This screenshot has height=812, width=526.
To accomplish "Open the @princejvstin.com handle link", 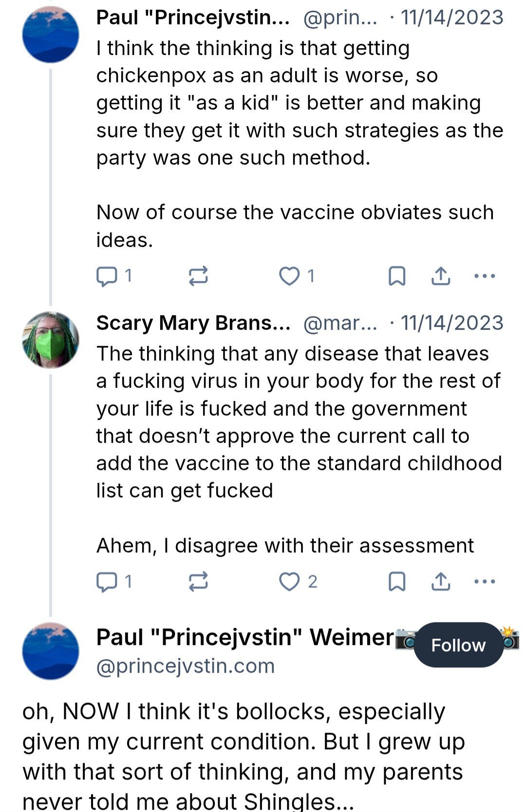I will point(186,666).
